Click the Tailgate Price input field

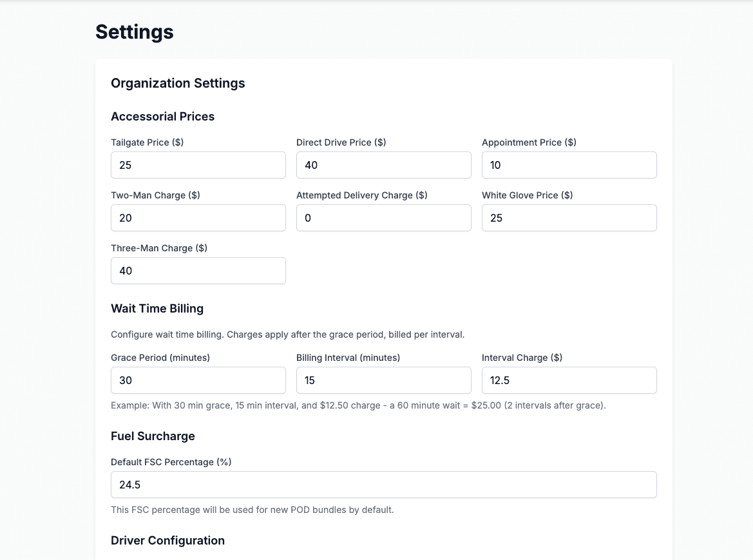[x=198, y=165]
